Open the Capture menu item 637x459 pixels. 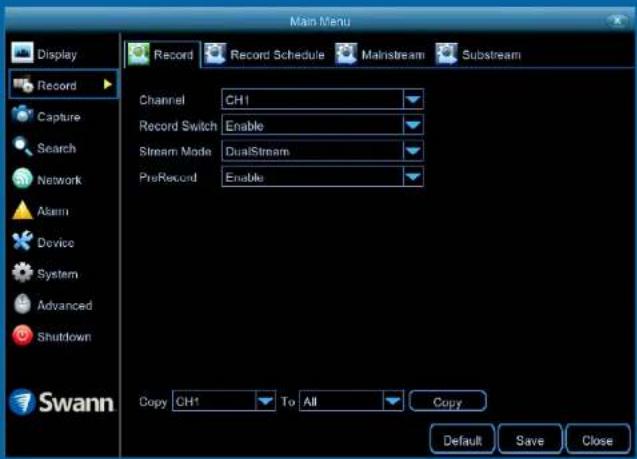pos(59,117)
